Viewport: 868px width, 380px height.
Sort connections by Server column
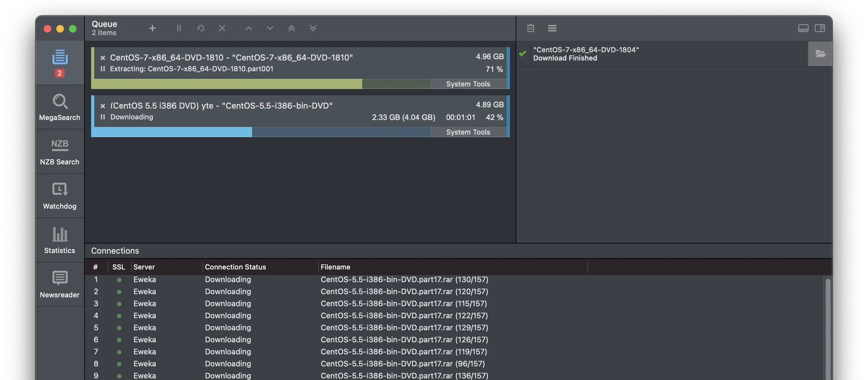coord(167,267)
